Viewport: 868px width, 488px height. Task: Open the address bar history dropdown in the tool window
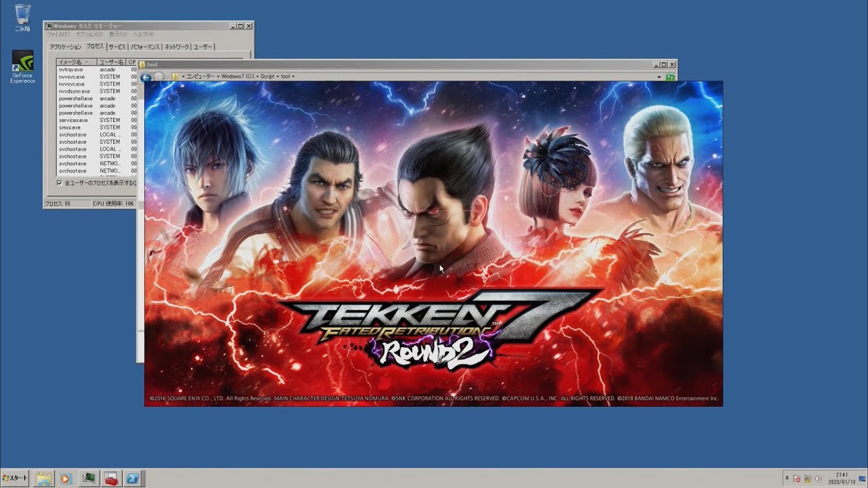[x=659, y=77]
